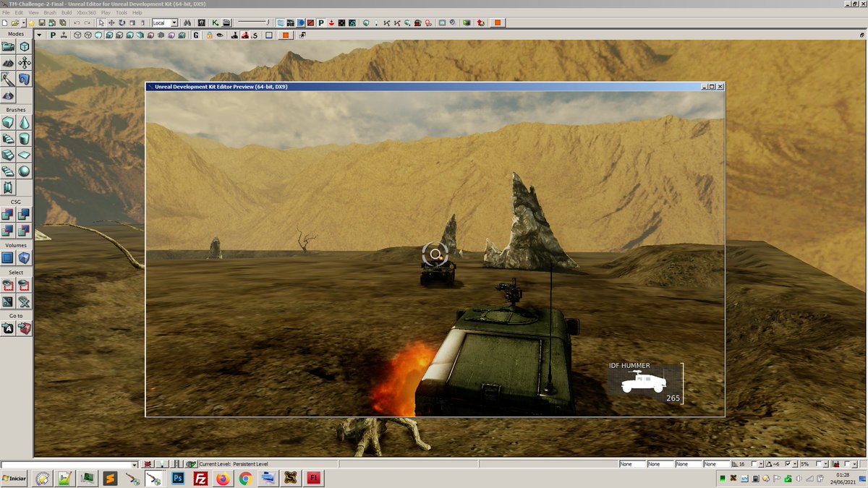
Task: Show all hidden actors
Action: click(24, 301)
